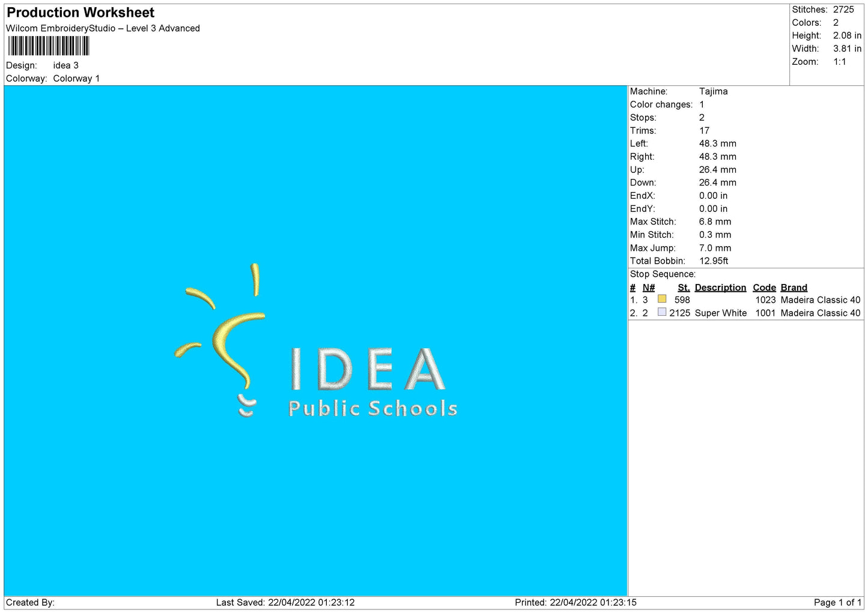Click the Trims value 17
Image resolution: width=868 pixels, height=613 pixels.
coord(705,131)
